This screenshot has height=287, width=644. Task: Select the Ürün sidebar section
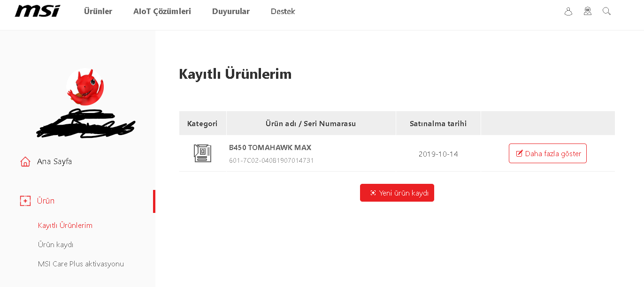pos(46,201)
